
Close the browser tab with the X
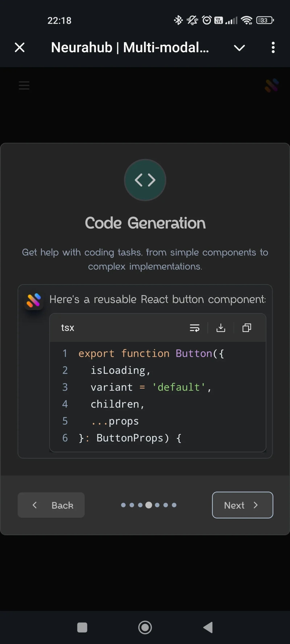[x=20, y=47]
